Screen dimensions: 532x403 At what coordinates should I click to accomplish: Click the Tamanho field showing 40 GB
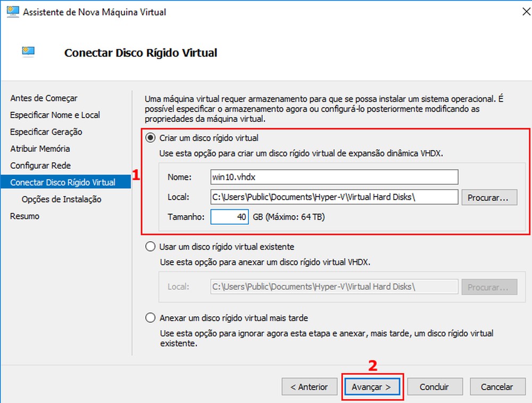[229, 217]
